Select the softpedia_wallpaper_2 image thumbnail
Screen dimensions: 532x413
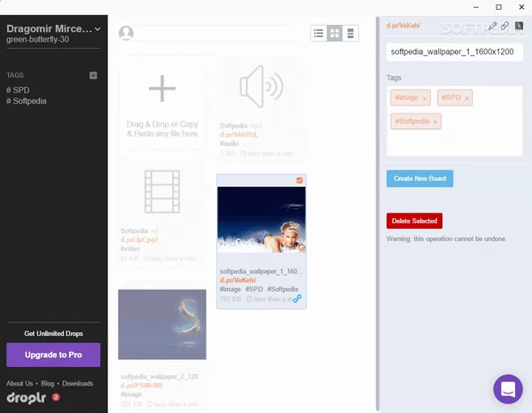coord(162,324)
